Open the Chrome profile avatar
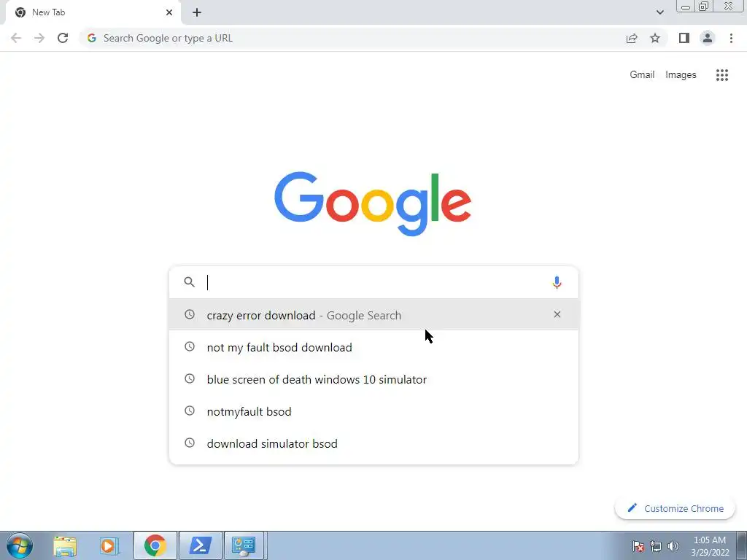The image size is (747, 560). [708, 38]
